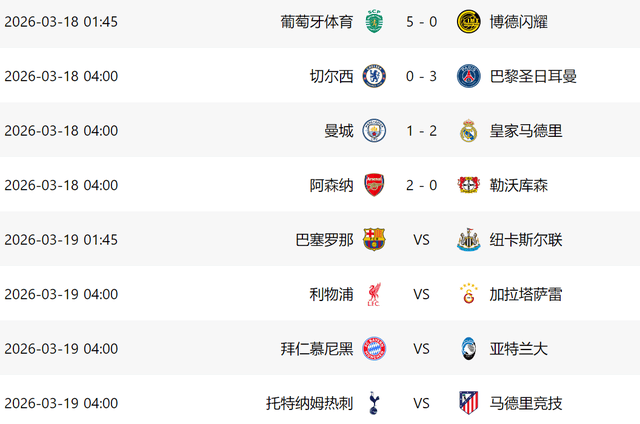Open the 5 - 0 match score
The height and width of the screenshot is (424, 640).
(421, 21)
